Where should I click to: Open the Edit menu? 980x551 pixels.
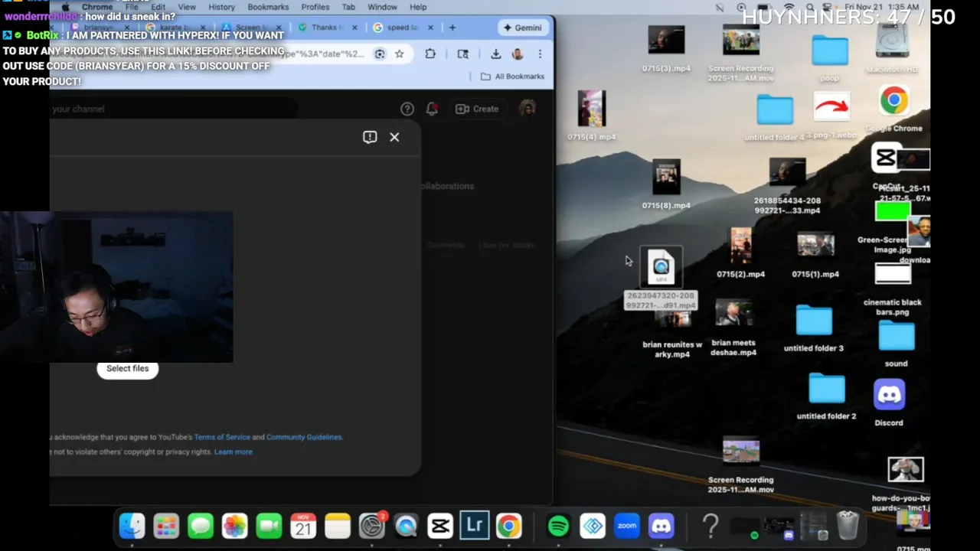pos(158,7)
